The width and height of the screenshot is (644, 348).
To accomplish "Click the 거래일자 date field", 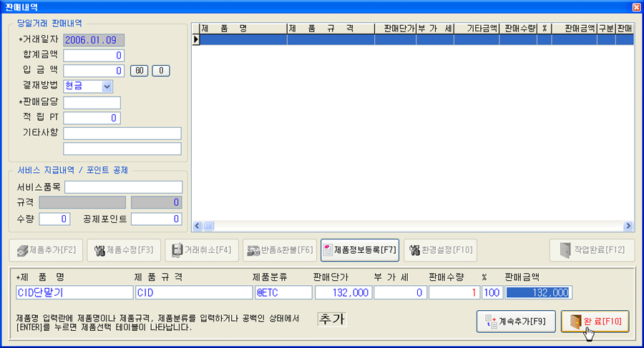I will [x=94, y=40].
